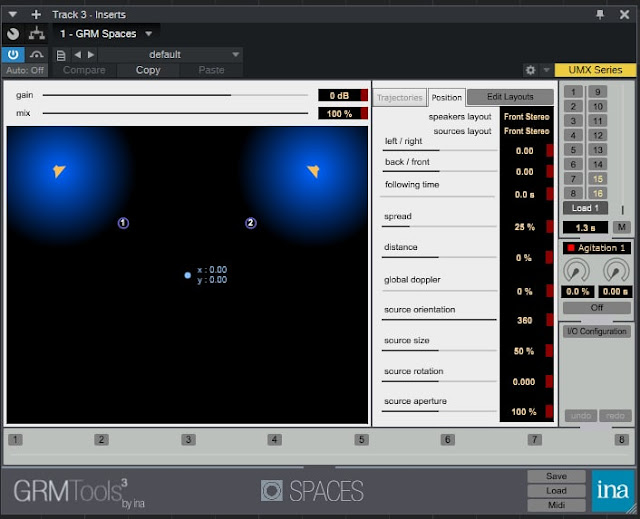Viewport: 640px width, 519px height.
Task: Select the left speaker orange arrow
Action: pos(59,171)
